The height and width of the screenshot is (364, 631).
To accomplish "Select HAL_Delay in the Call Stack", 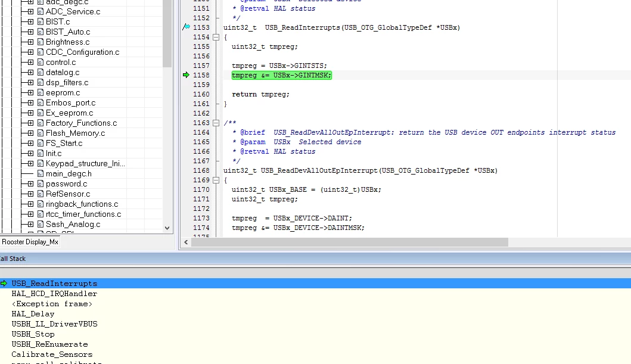I will [33, 314].
